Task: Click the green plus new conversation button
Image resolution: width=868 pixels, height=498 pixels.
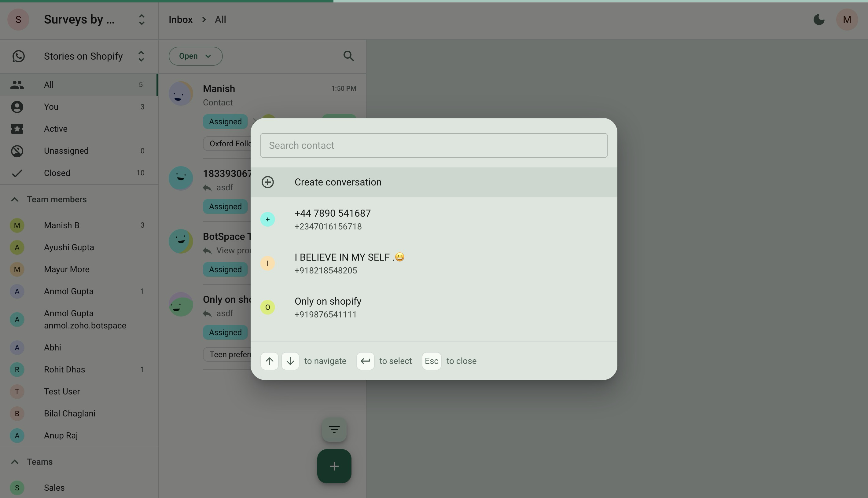Action: [334, 466]
